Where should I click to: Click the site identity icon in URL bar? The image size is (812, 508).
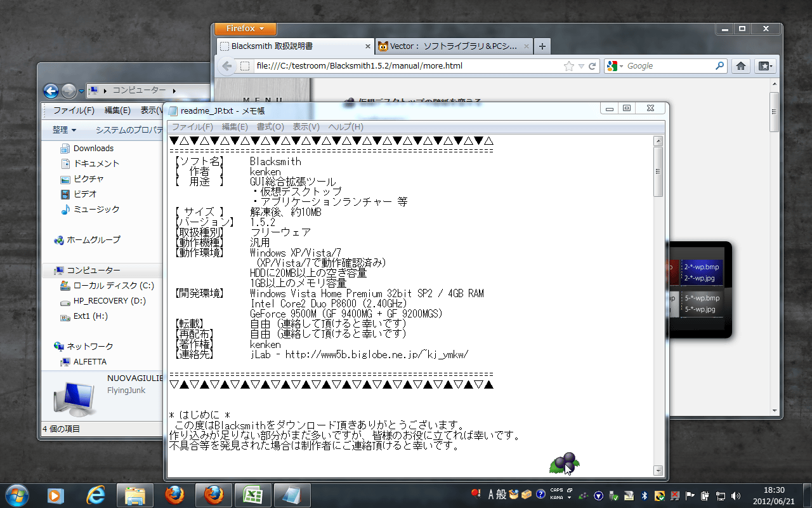coord(245,66)
